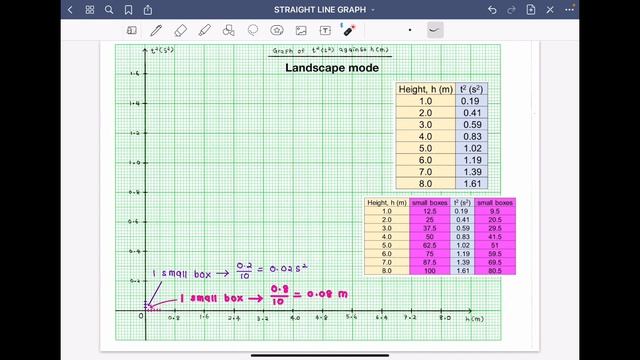
Task: Tap the t²(s²) vertical axis label
Action: coord(162,50)
